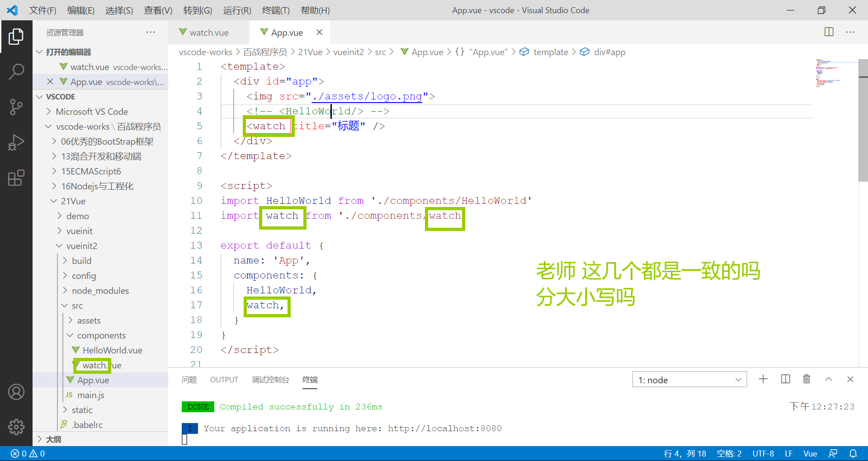Switch to the 问题 panel tab

(x=189, y=380)
